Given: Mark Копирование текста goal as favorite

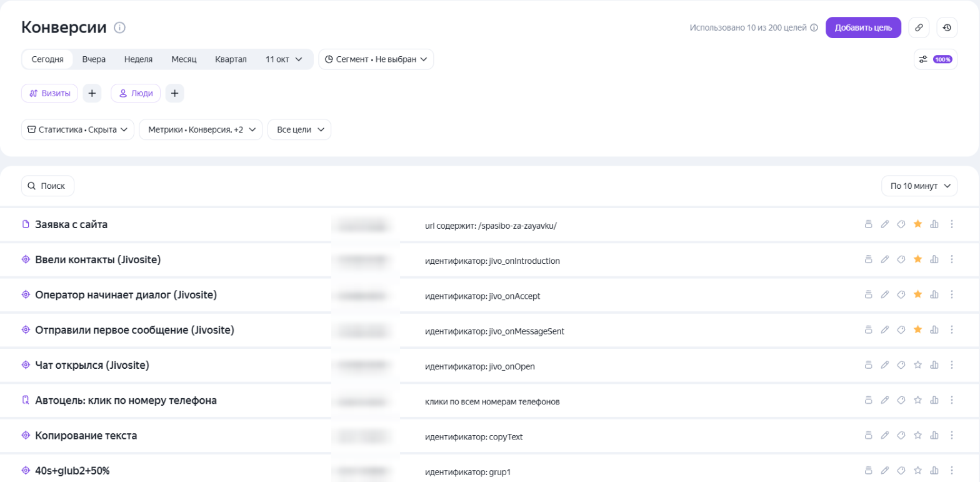Looking at the screenshot, I should [917, 434].
